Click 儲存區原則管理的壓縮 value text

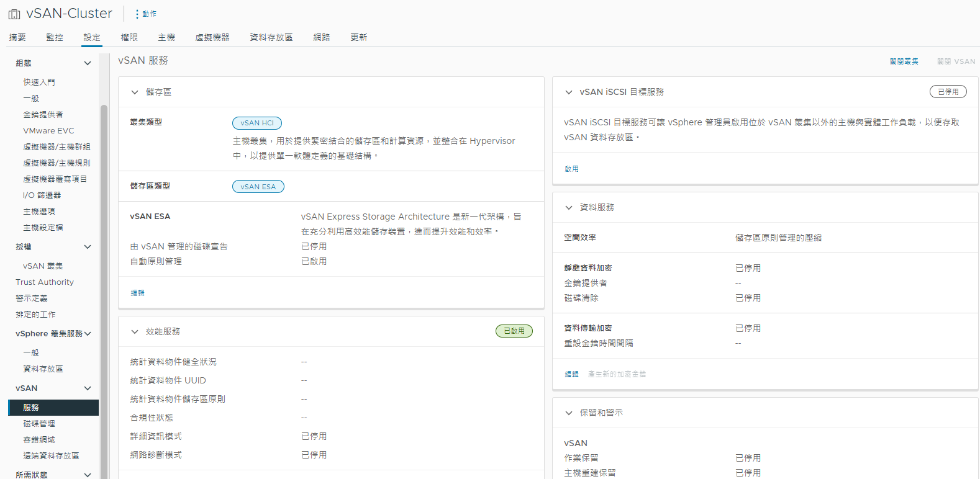[x=778, y=238]
